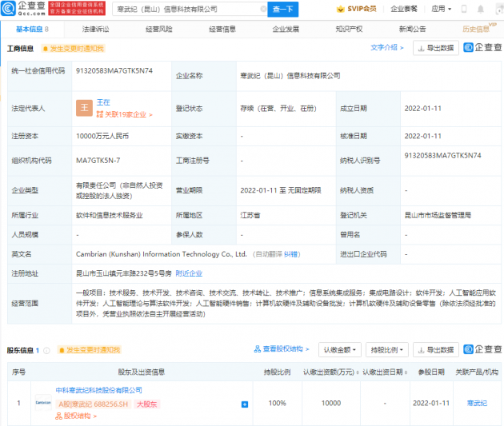The width and height of the screenshot is (504, 426).
Task: Clear the search box text
Action: [x=263, y=9]
